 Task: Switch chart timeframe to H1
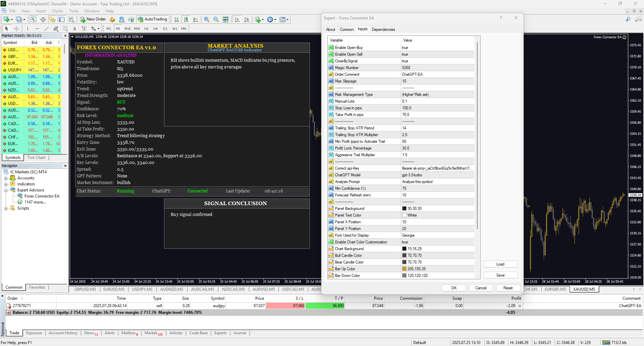click(146, 28)
